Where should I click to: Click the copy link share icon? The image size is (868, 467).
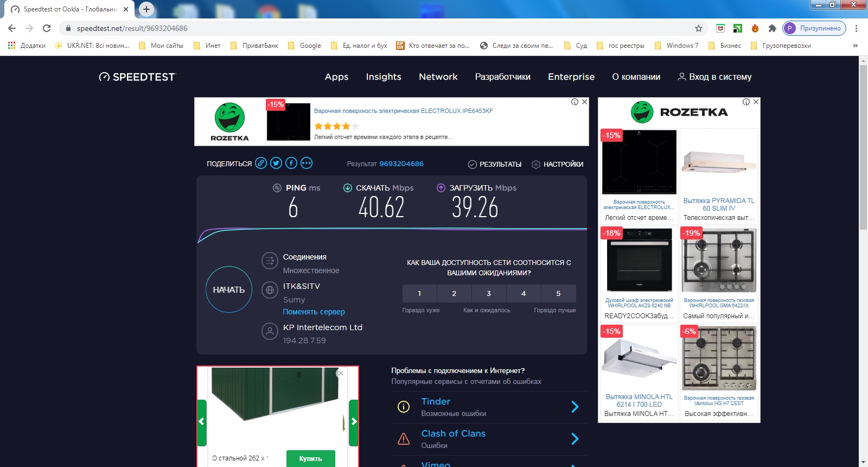(x=261, y=163)
